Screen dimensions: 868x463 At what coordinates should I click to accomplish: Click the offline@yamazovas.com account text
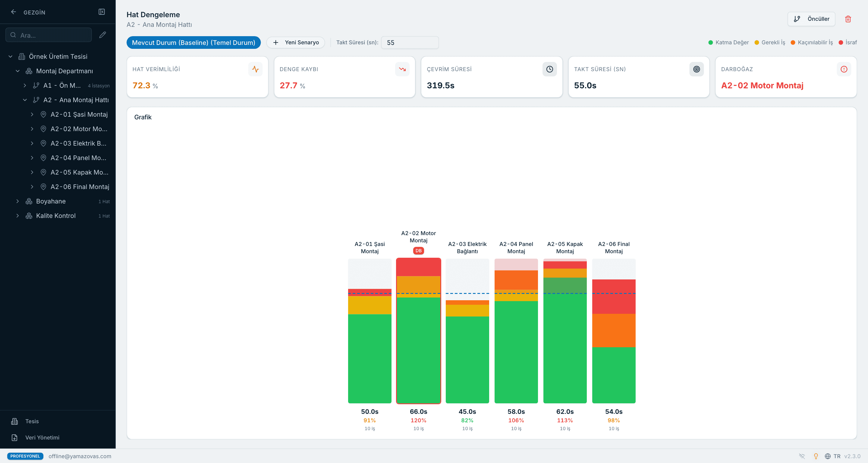[x=80, y=456]
